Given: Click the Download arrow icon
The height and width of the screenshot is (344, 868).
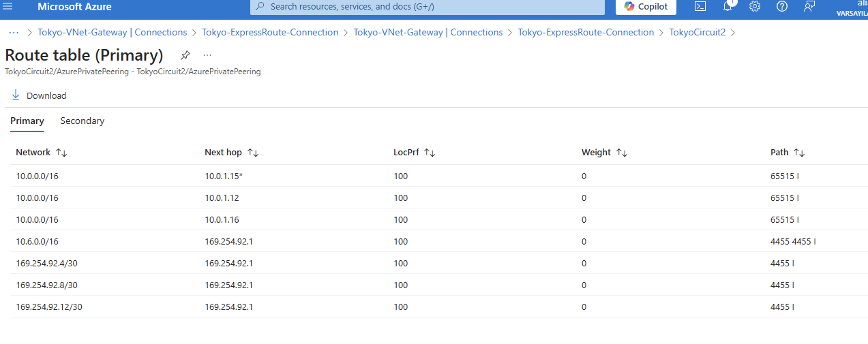Looking at the screenshot, I should pos(16,95).
